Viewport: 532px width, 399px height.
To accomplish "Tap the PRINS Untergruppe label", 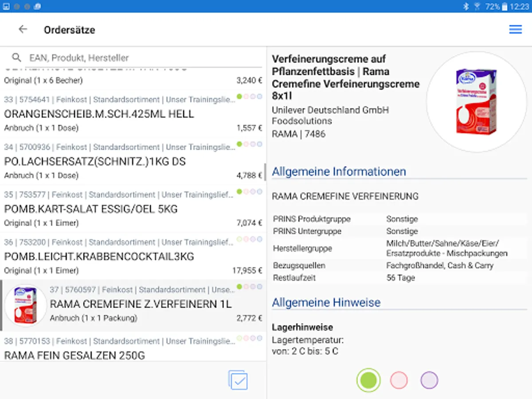I will pos(307,231).
